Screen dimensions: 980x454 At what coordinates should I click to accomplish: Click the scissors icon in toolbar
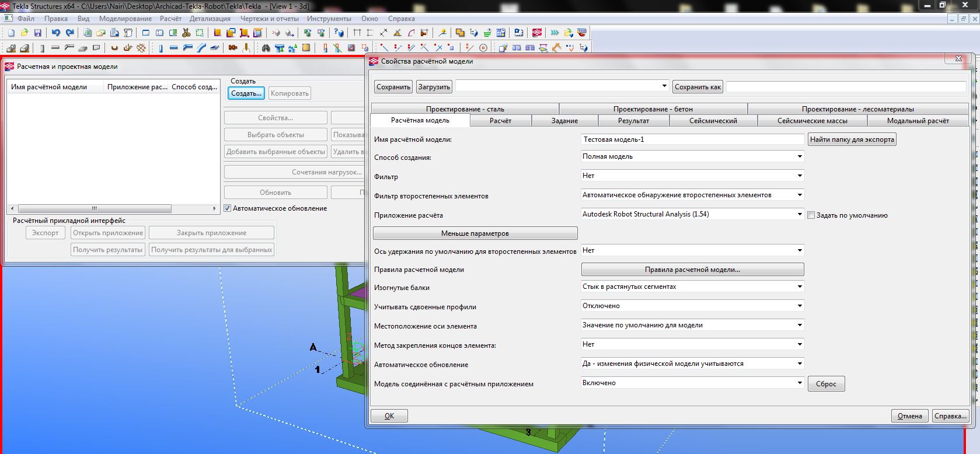[x=186, y=33]
